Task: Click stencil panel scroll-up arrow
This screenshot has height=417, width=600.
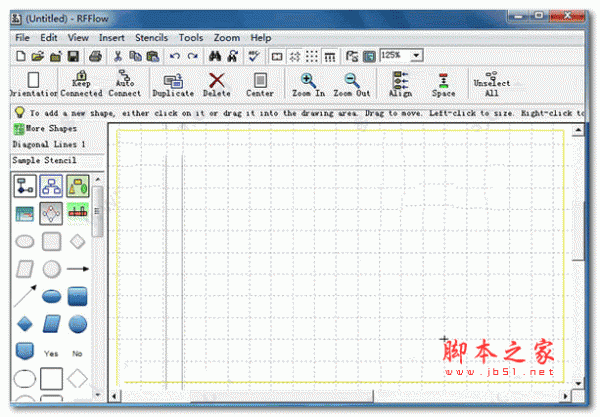Action: (98, 179)
